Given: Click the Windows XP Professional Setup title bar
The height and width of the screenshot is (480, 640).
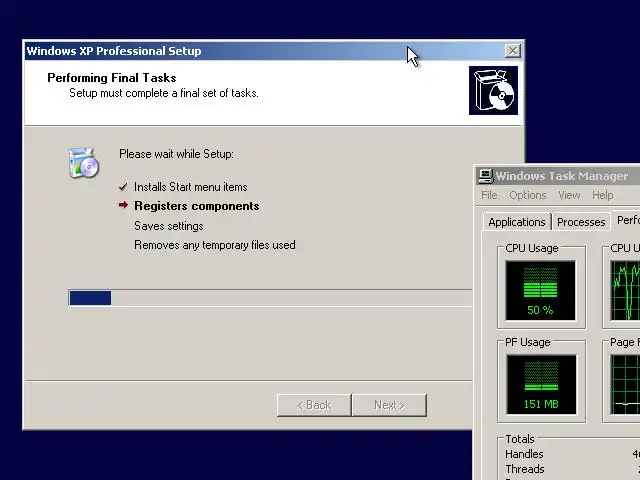Looking at the screenshot, I should [x=274, y=51].
